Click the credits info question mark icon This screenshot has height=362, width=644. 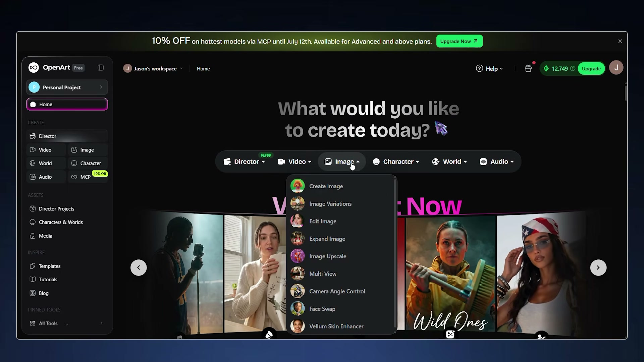[573, 69]
